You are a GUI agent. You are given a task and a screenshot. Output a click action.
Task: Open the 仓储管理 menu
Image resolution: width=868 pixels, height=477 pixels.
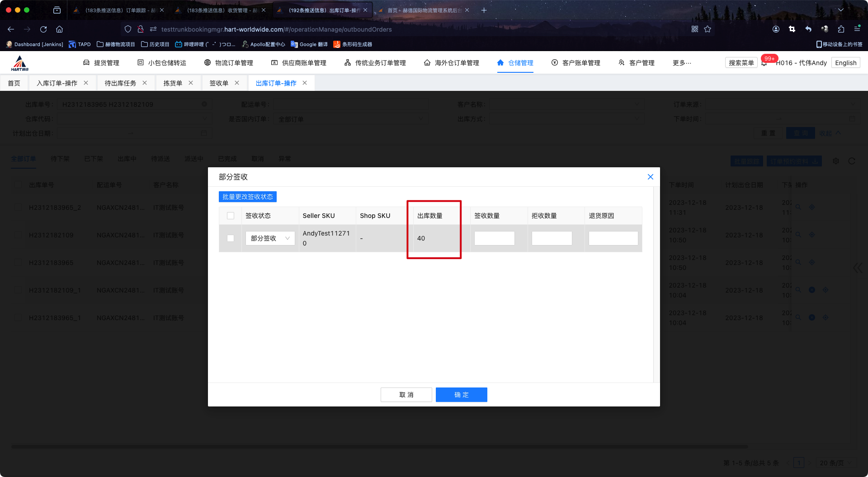point(515,63)
